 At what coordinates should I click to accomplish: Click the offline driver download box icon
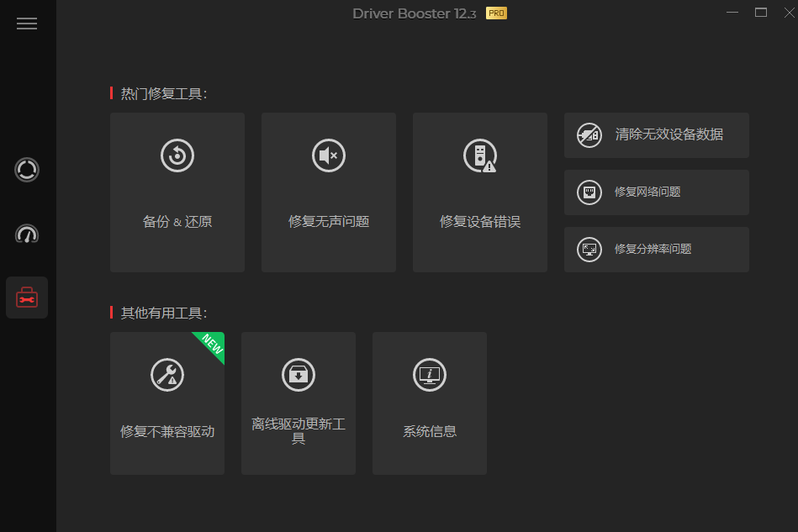pyautogui.click(x=299, y=375)
